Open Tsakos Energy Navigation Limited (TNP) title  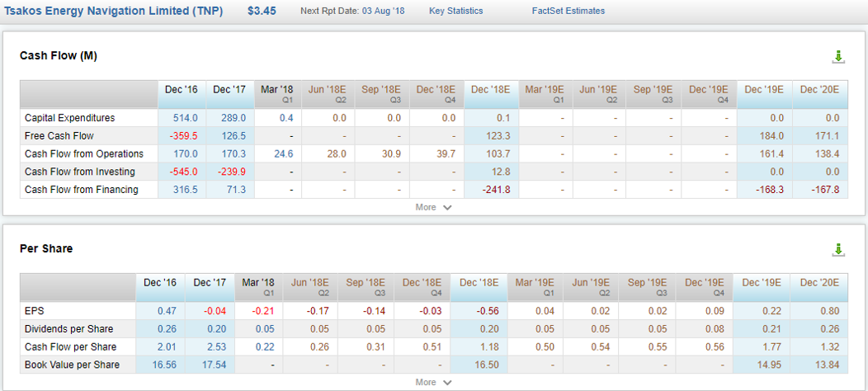(x=114, y=11)
